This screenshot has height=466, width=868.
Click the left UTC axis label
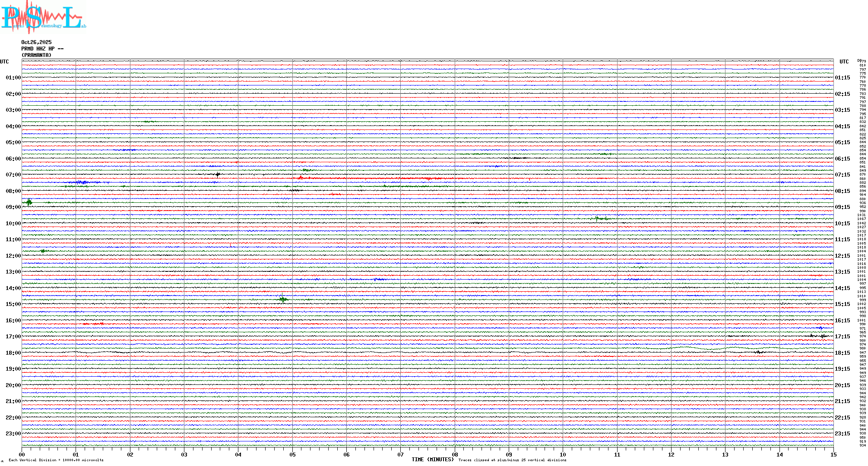pos(4,62)
